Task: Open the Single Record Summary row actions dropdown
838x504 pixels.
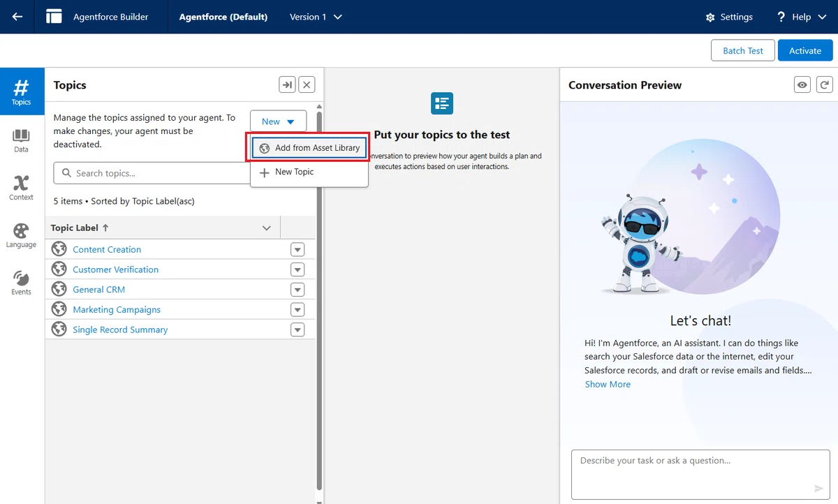Action: [297, 329]
